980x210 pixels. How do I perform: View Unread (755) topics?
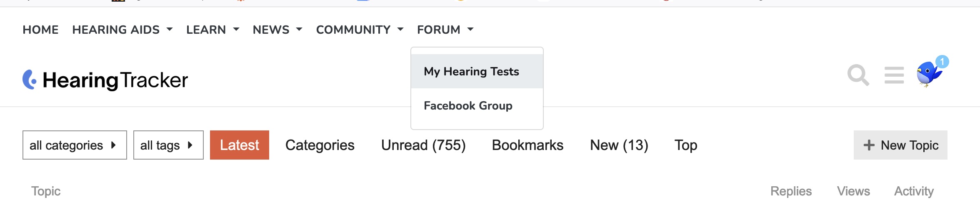pyautogui.click(x=423, y=145)
